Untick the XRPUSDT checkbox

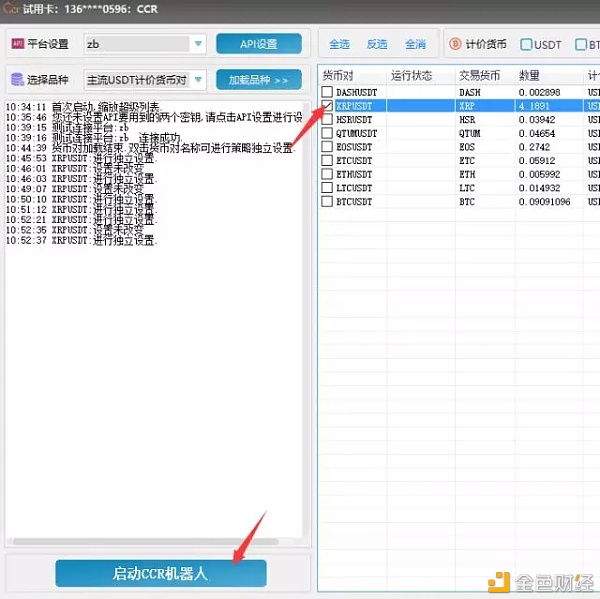click(x=327, y=105)
